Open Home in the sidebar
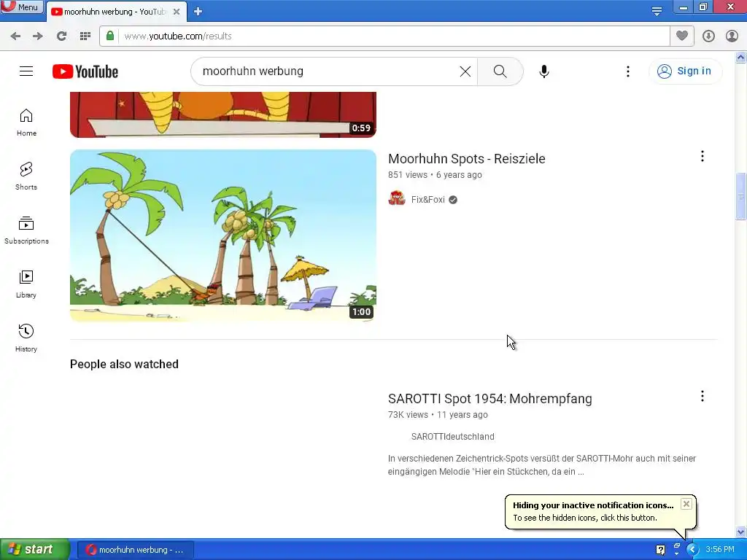 coord(26,122)
